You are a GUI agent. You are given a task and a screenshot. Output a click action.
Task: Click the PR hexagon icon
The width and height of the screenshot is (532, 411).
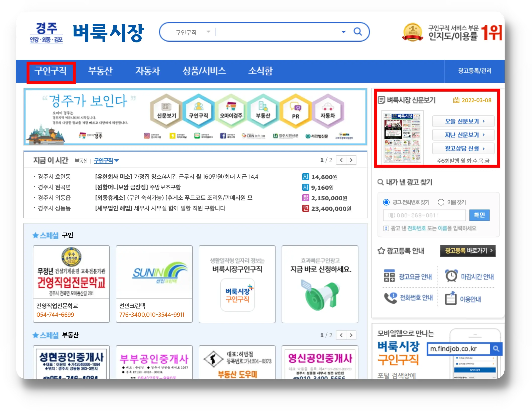point(296,111)
